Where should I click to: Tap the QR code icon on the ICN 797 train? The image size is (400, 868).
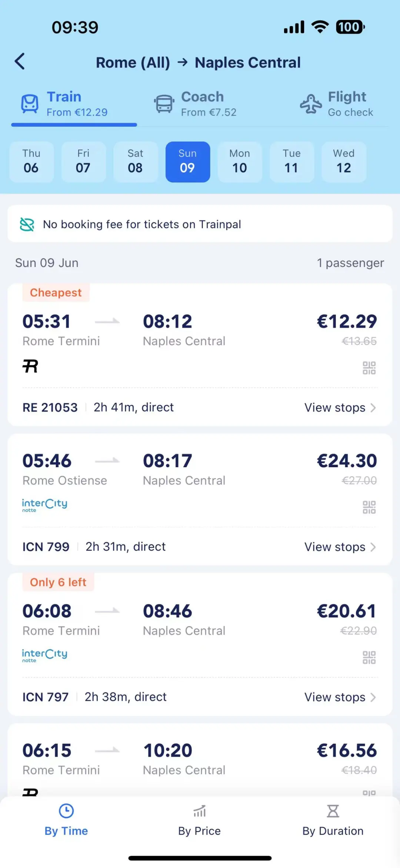point(369,657)
